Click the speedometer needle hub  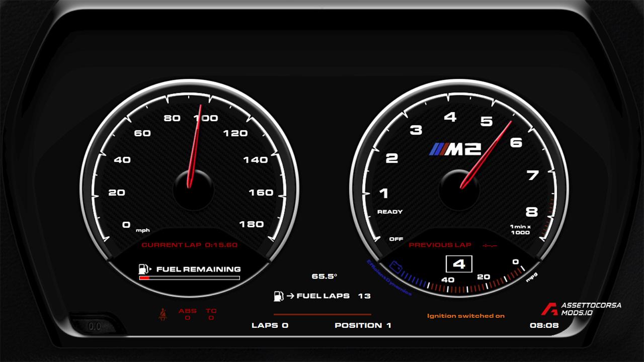click(x=193, y=190)
